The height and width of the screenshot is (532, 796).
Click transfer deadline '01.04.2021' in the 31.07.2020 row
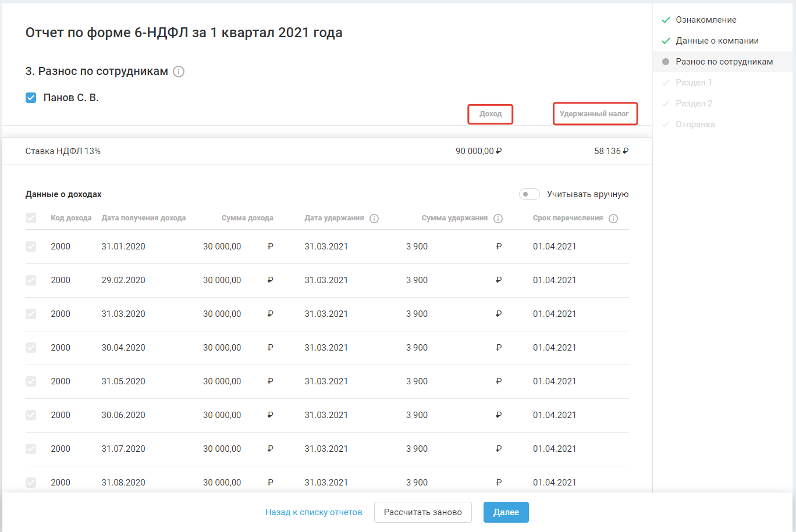tap(555, 449)
